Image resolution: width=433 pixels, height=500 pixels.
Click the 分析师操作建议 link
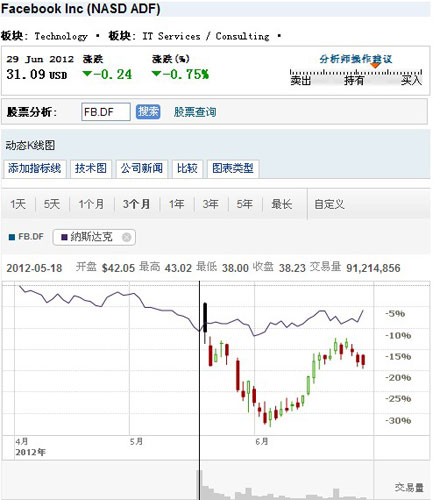(x=356, y=59)
